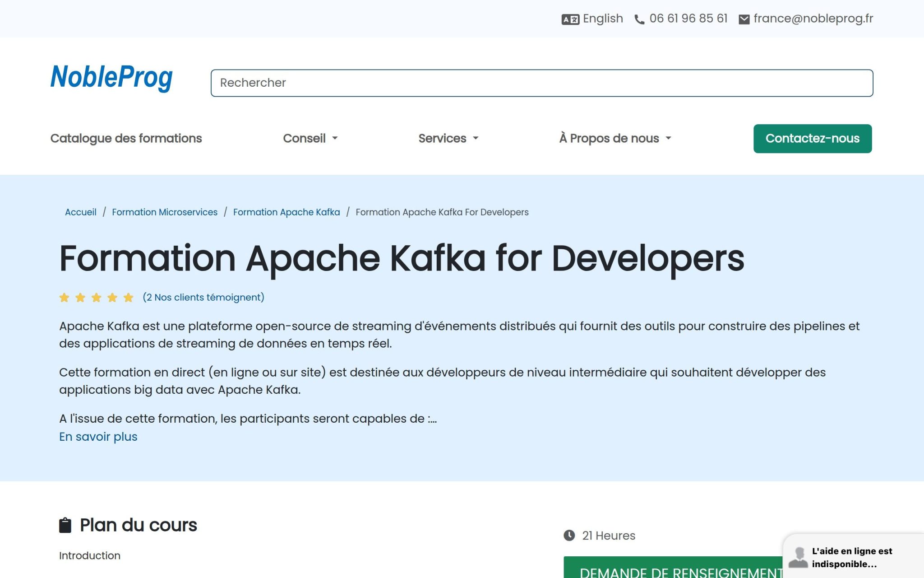Select the page title Formation Apache Kafka for Developers
This screenshot has width=924, height=578.
tap(402, 259)
